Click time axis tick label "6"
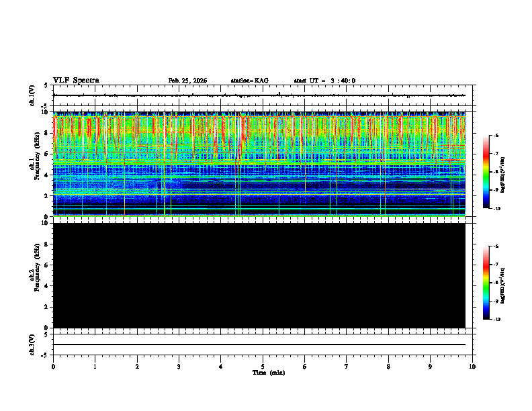This screenshot has height=411, width=532. (x=305, y=367)
